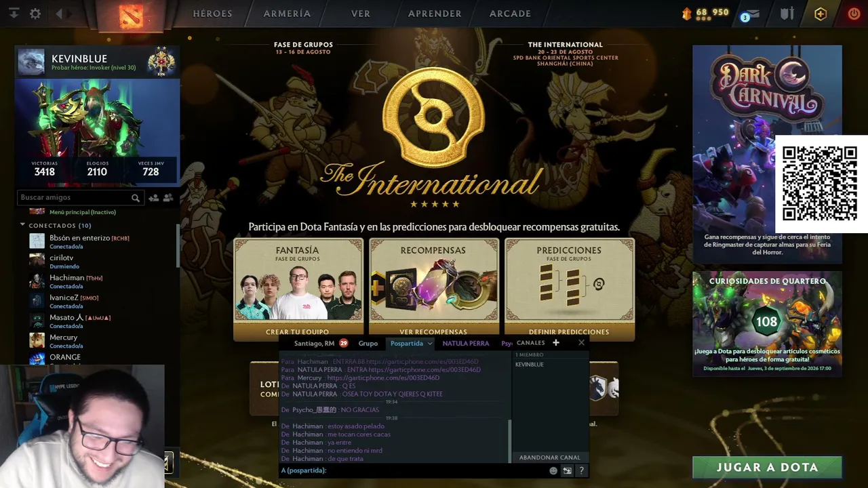The height and width of the screenshot is (488, 868).
Task: Open the Pospartida tab dropdown arrow
Action: tap(429, 344)
